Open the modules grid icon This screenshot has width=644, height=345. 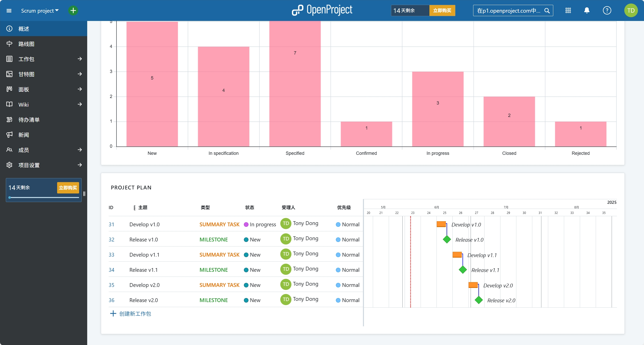(x=568, y=11)
